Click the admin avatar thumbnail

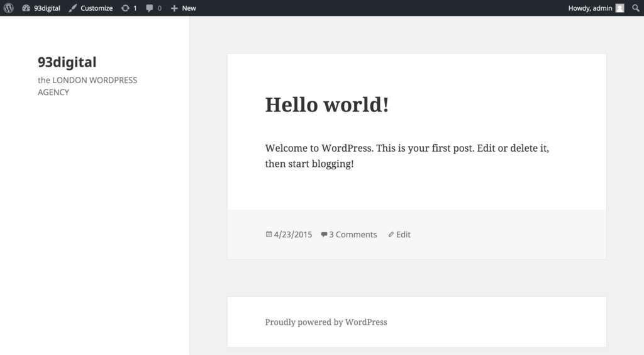[x=619, y=8]
